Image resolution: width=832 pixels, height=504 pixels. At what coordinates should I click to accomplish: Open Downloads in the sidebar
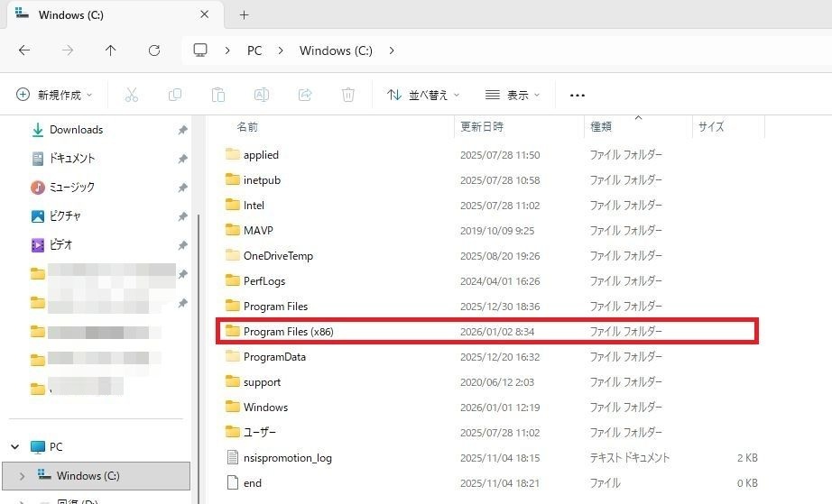[76, 130]
